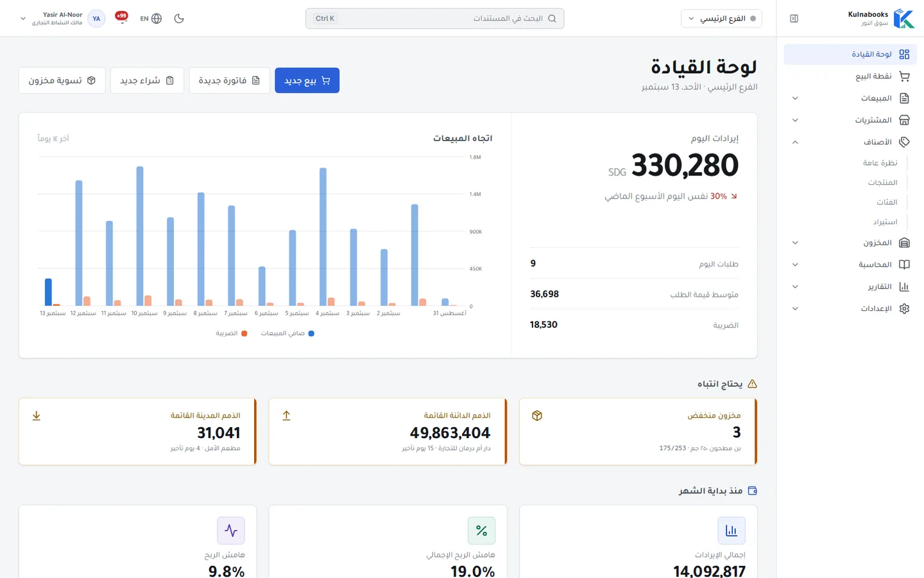Click the طلبات اليوم row value 9
The height and width of the screenshot is (578, 924).
click(533, 263)
